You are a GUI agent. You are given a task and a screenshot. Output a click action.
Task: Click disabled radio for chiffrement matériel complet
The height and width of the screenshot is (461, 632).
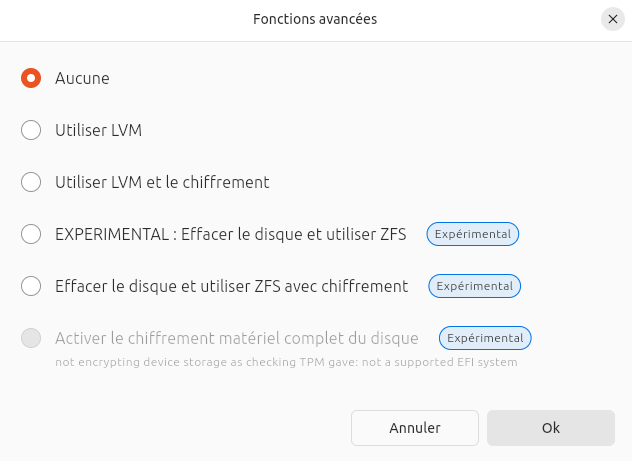pyautogui.click(x=31, y=338)
